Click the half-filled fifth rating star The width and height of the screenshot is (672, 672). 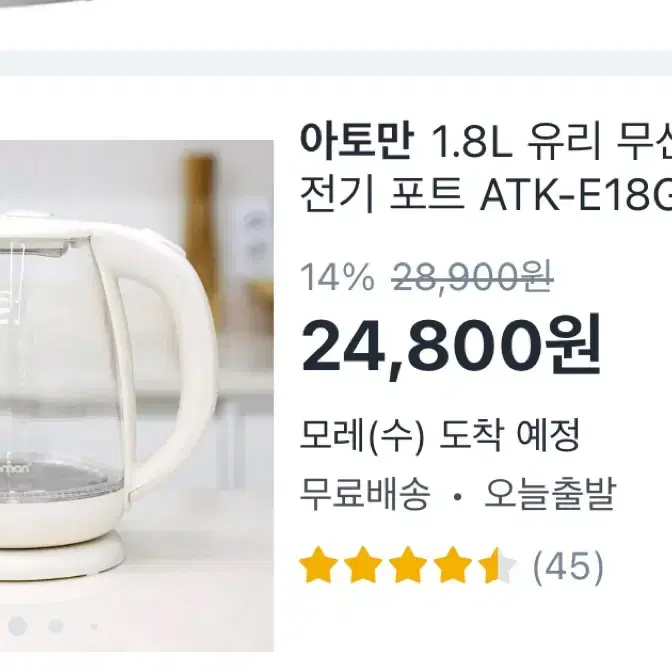498,565
